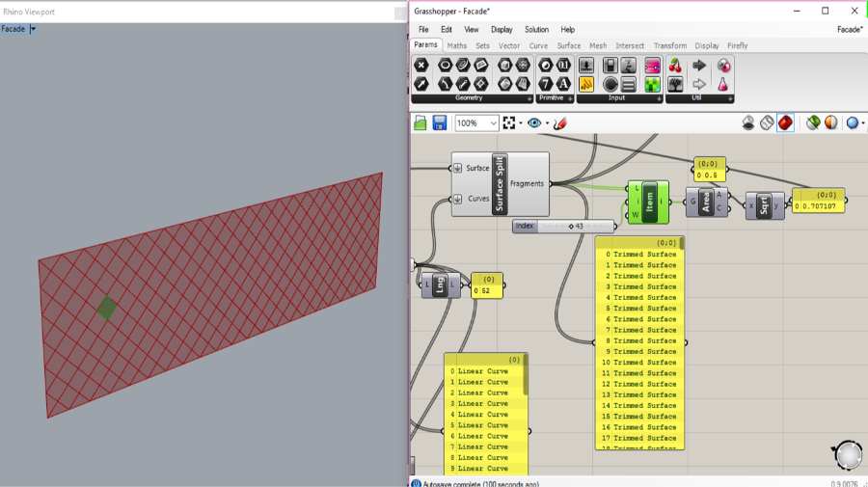Toggle no-preview mode icon
Screen dimensions: 868x487
point(748,122)
